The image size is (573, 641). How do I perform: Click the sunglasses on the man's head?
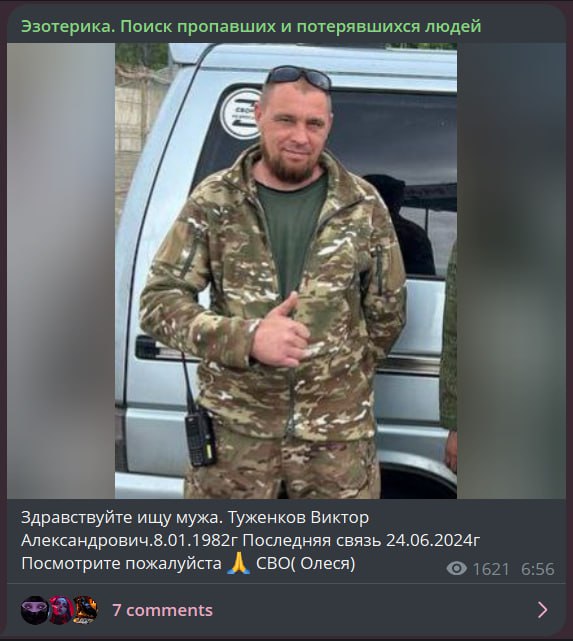[298, 76]
